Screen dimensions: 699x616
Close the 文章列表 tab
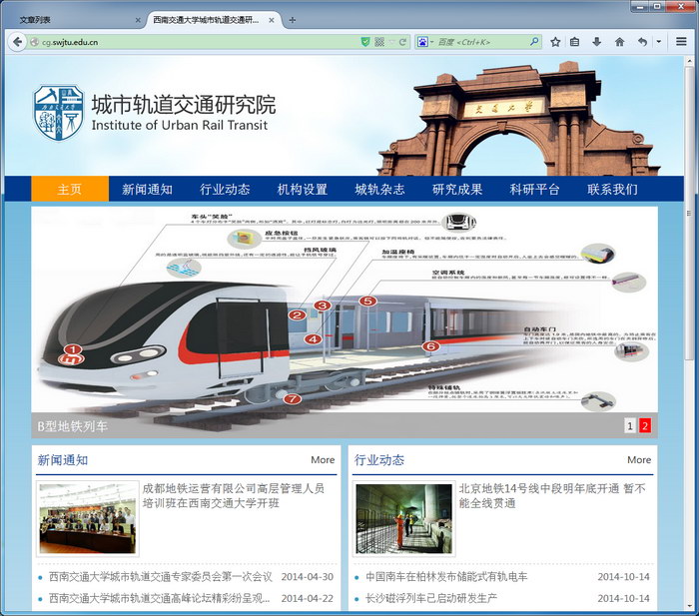point(138,20)
